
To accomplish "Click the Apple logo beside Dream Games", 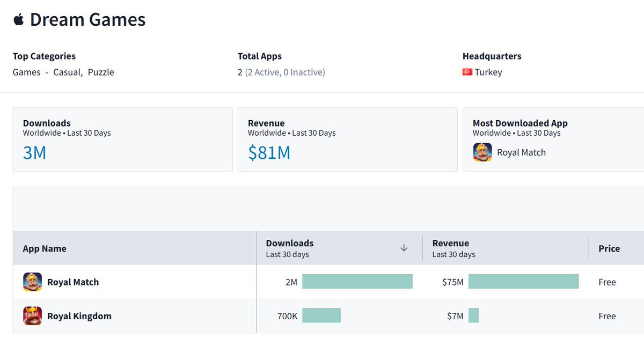I will (19, 20).
